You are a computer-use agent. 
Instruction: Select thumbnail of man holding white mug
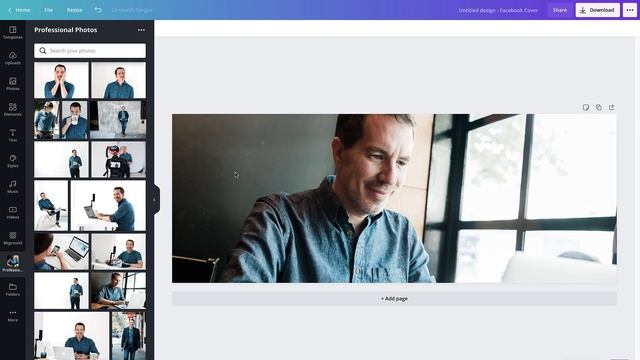(74, 120)
